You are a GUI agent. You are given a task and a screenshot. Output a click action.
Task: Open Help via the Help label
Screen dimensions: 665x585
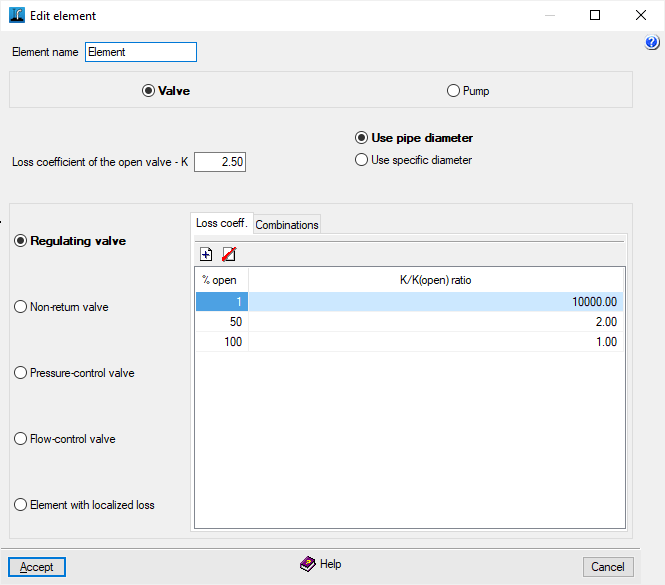pos(330,564)
